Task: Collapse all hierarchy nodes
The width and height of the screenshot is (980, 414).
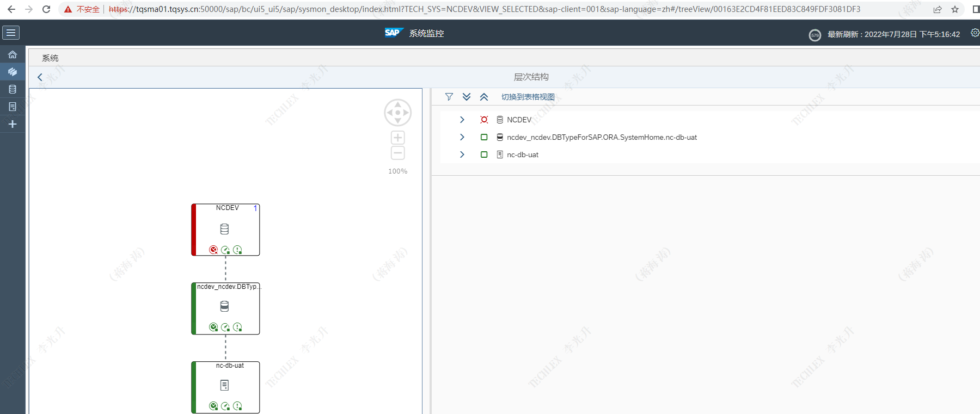Action: point(484,97)
